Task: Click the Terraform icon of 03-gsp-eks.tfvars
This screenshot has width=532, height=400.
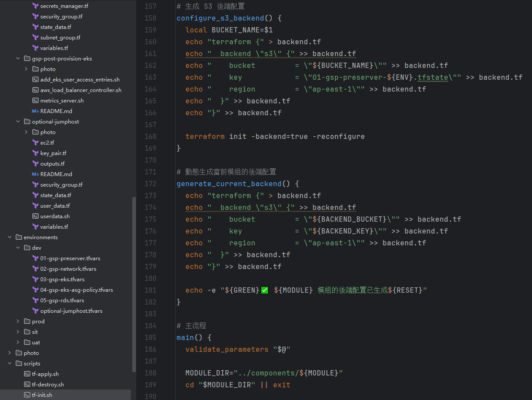Action: tap(35, 280)
